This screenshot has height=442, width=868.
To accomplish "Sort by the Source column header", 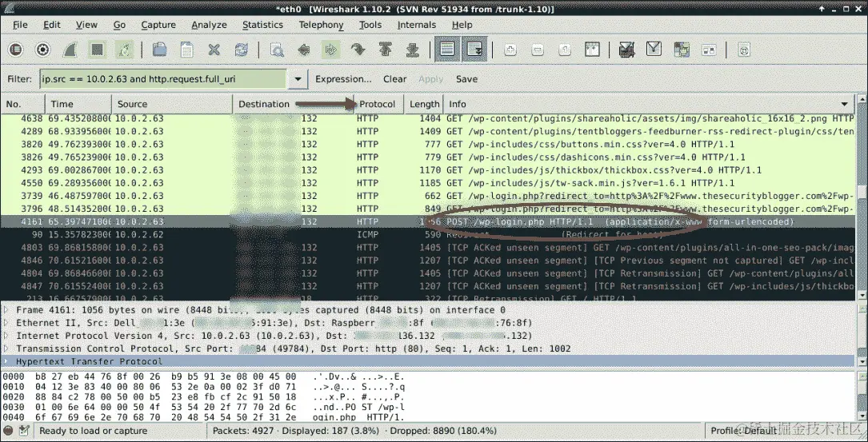I will coord(172,104).
